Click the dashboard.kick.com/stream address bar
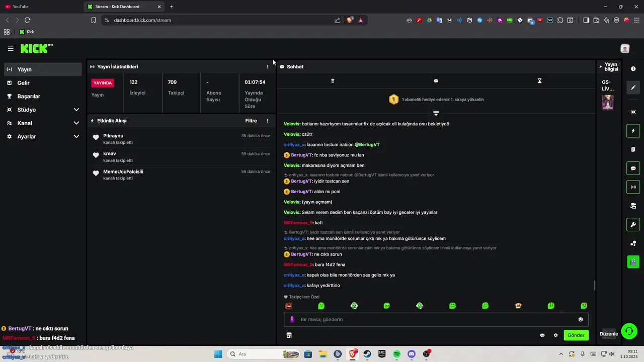Screen dimensions: 644x362 pyautogui.click(x=142, y=20)
